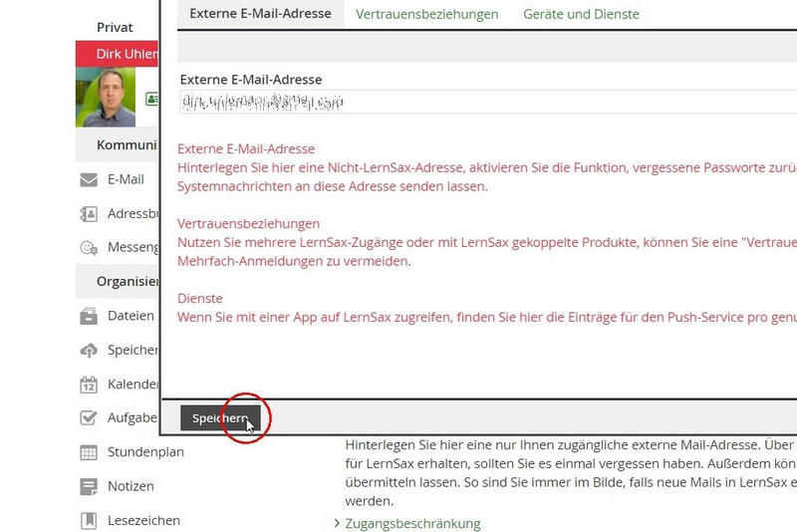Click the Dateien files icon
The height and width of the screenshot is (532, 797).
pyautogui.click(x=89, y=316)
